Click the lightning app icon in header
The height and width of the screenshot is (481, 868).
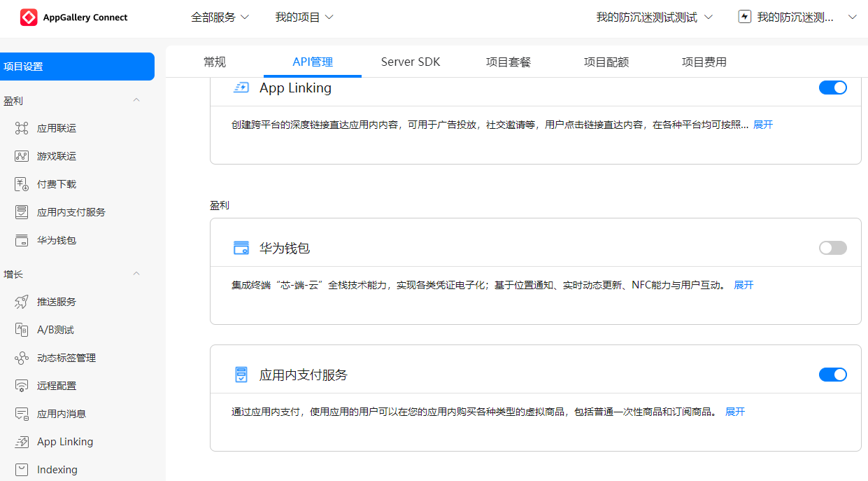click(x=745, y=17)
